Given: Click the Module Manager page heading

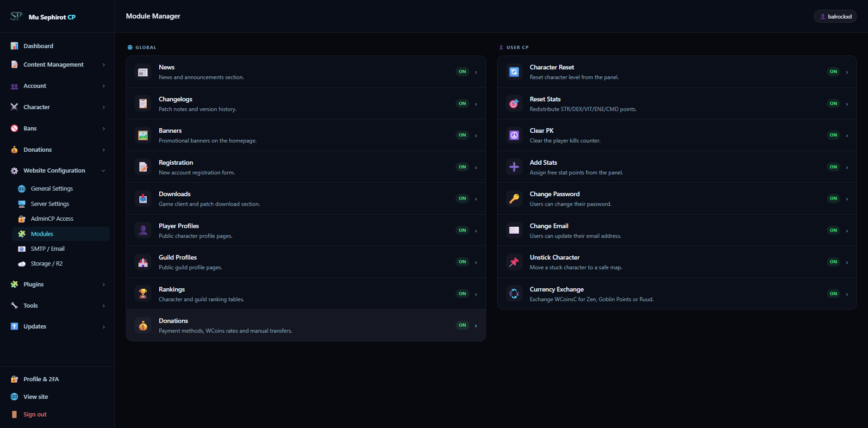Looking at the screenshot, I should pyautogui.click(x=153, y=16).
